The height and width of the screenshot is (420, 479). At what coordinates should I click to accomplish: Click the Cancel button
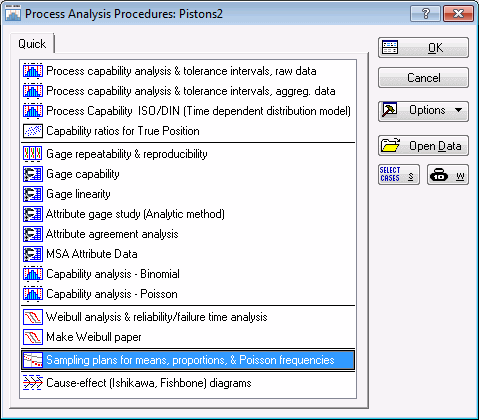[x=423, y=78]
